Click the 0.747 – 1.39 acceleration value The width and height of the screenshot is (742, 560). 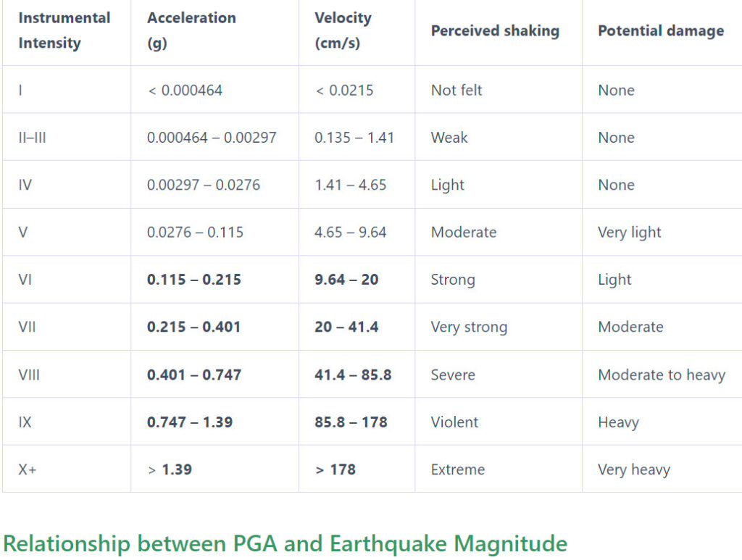(x=190, y=422)
